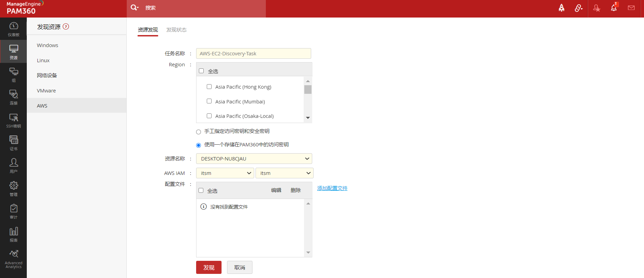Open the 资源名称 DESKTOP-NU8CJAU dropdown
The width and height of the screenshot is (644, 278).
(x=254, y=159)
